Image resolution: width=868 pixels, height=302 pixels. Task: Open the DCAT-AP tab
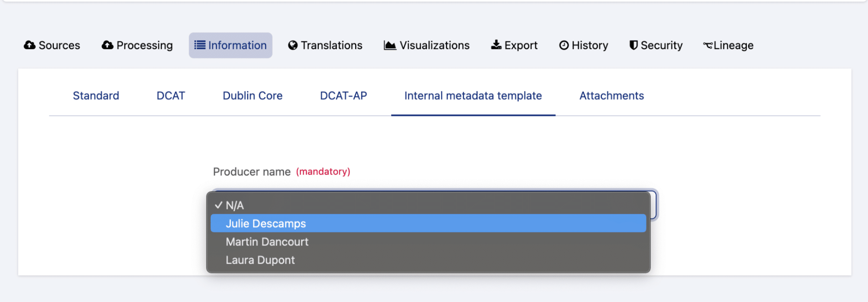click(343, 96)
